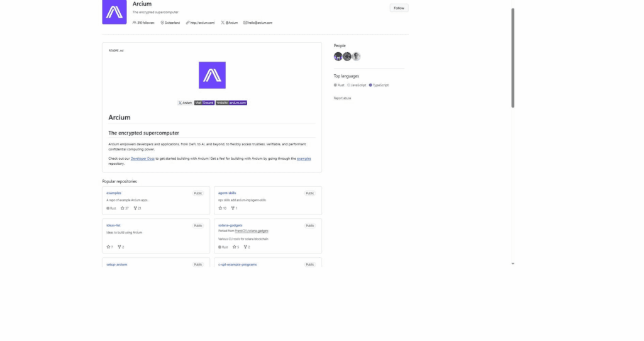Click the first People avatar
Screen dimensions: 644x341
pyautogui.click(x=338, y=57)
